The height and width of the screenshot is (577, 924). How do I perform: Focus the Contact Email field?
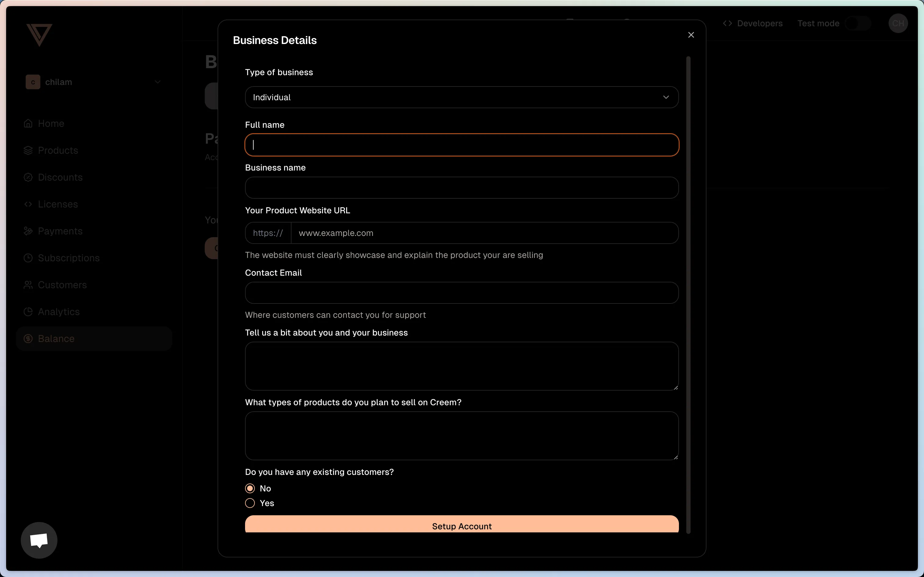click(x=462, y=293)
